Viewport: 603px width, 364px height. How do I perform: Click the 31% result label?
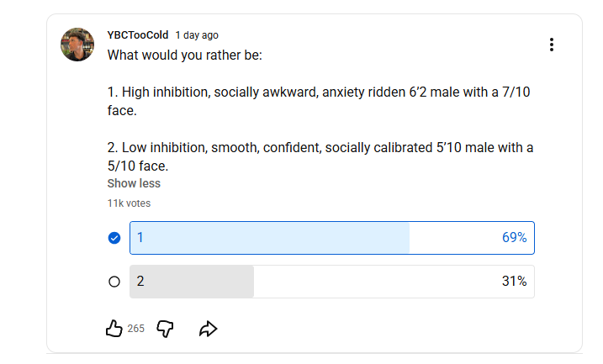pyautogui.click(x=514, y=282)
